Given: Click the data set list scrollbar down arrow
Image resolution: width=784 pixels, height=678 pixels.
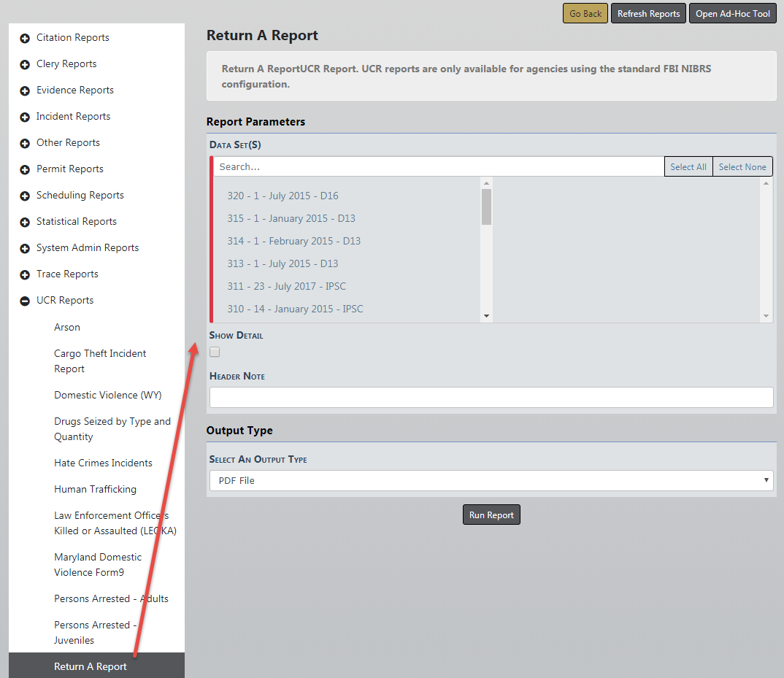Looking at the screenshot, I should (486, 316).
